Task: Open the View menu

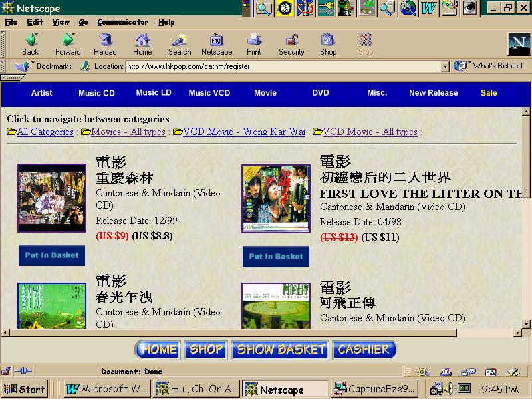Action: coord(61,22)
